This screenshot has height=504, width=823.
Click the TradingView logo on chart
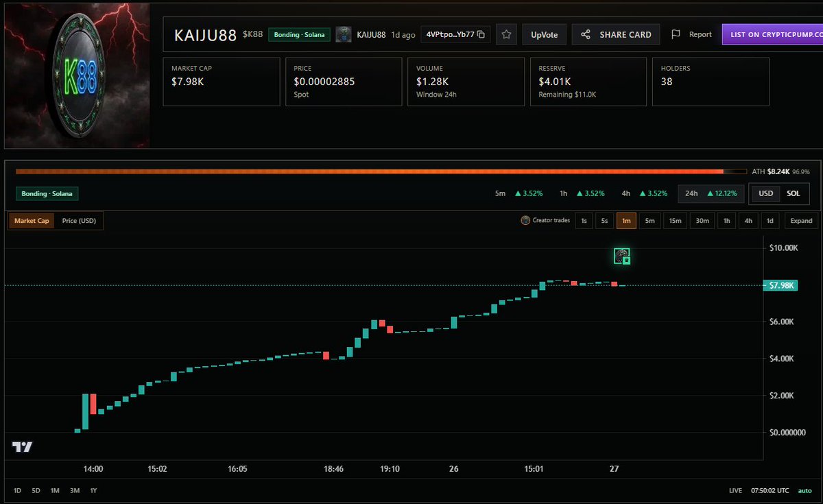[x=22, y=446]
